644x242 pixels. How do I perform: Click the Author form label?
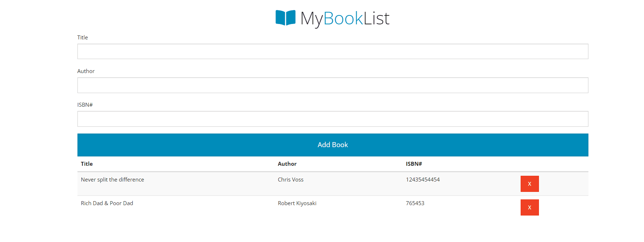tap(86, 71)
